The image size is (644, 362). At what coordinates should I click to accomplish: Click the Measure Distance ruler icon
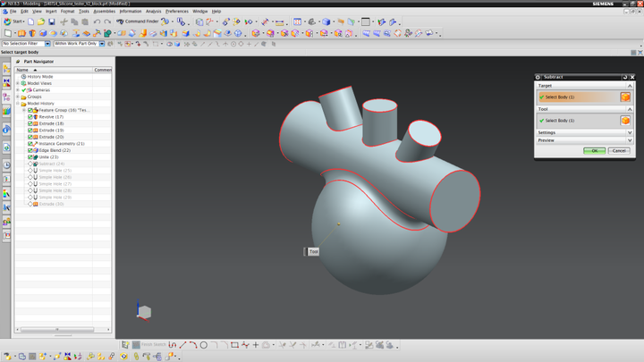pos(280,21)
